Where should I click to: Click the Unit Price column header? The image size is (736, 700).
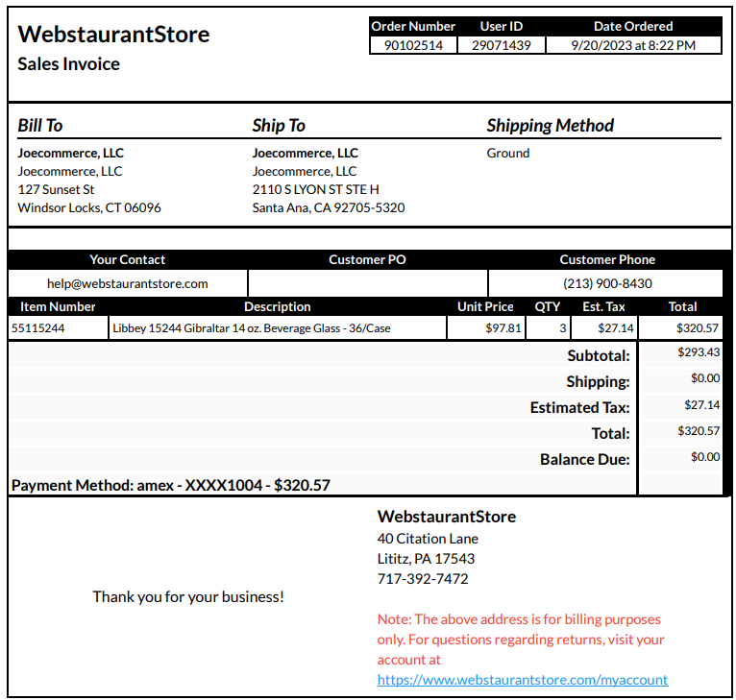point(485,307)
